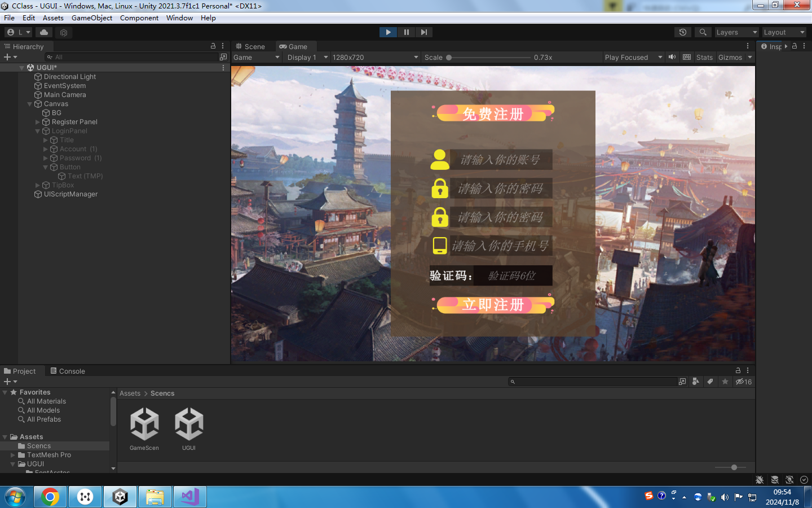
Task: Click the Search icon in the toolbar
Action: point(703,32)
